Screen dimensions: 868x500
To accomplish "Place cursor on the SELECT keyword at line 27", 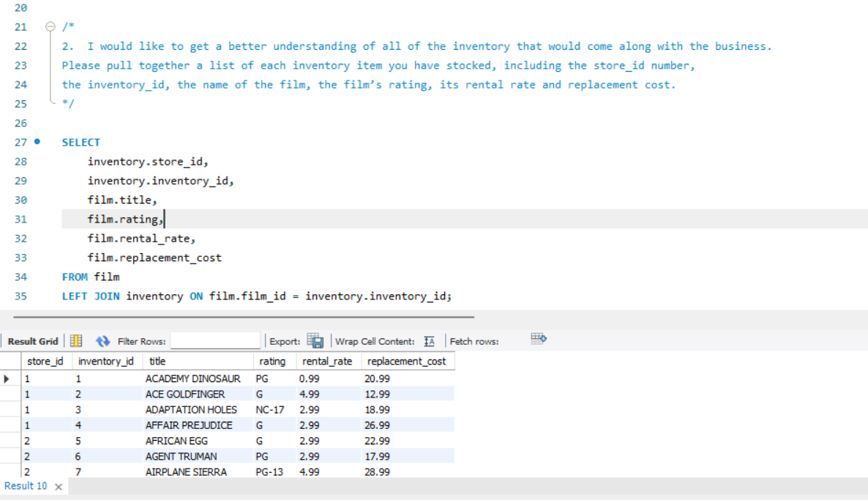I will click(81, 142).
